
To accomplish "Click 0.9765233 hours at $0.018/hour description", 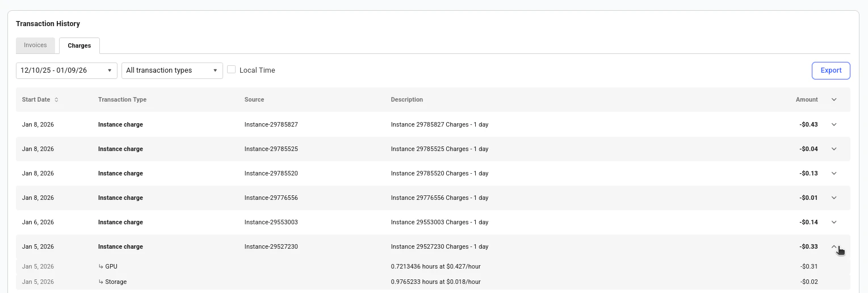I will coord(436,282).
